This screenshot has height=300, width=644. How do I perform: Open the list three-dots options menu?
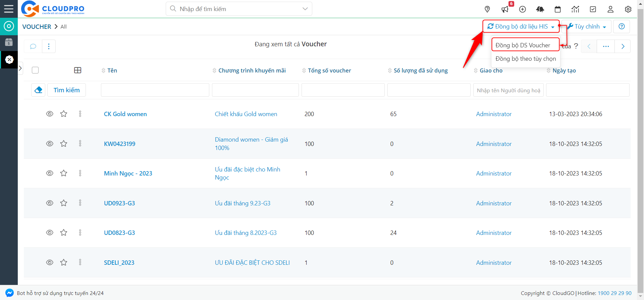coord(49,46)
